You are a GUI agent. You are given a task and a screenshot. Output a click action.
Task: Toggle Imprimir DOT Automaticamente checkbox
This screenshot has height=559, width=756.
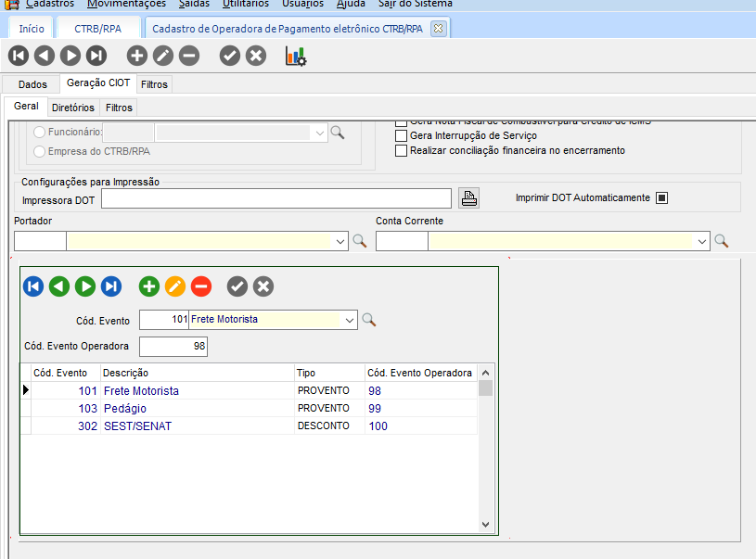(661, 197)
